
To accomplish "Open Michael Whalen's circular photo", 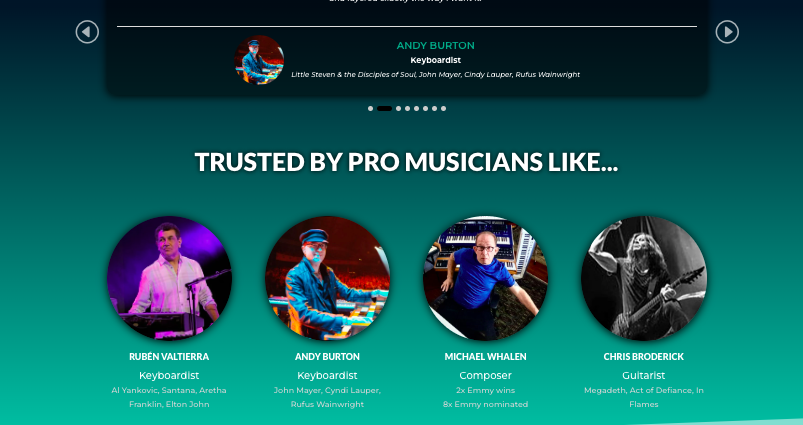I will pos(485,278).
